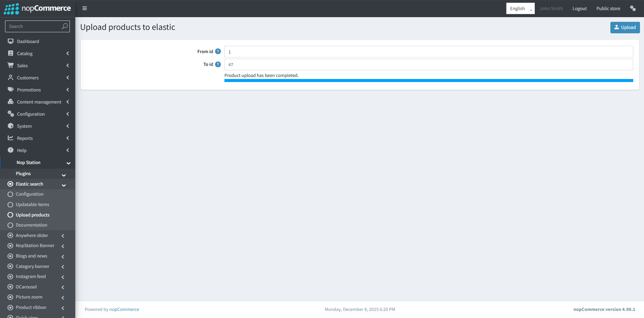The image size is (644, 318).
Task: Open the English language dropdown
Action: click(520, 8)
